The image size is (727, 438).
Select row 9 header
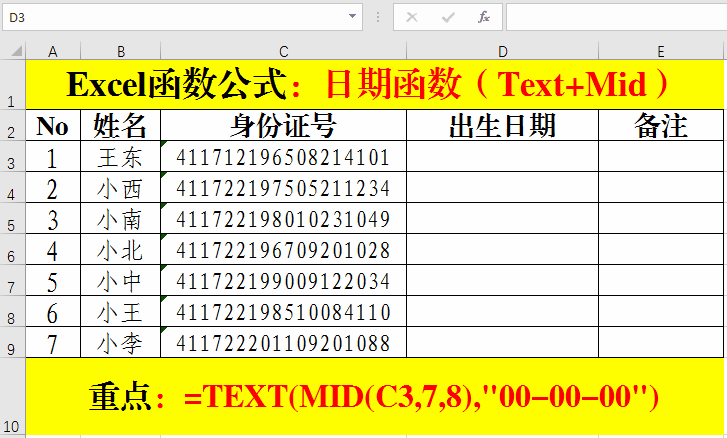pos(13,343)
